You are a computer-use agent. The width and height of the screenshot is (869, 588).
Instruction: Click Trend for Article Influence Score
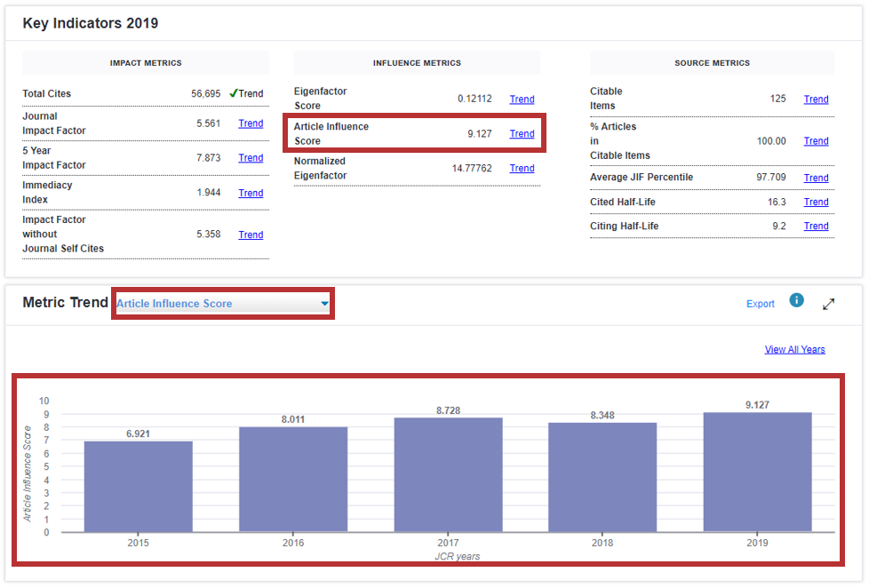(522, 134)
